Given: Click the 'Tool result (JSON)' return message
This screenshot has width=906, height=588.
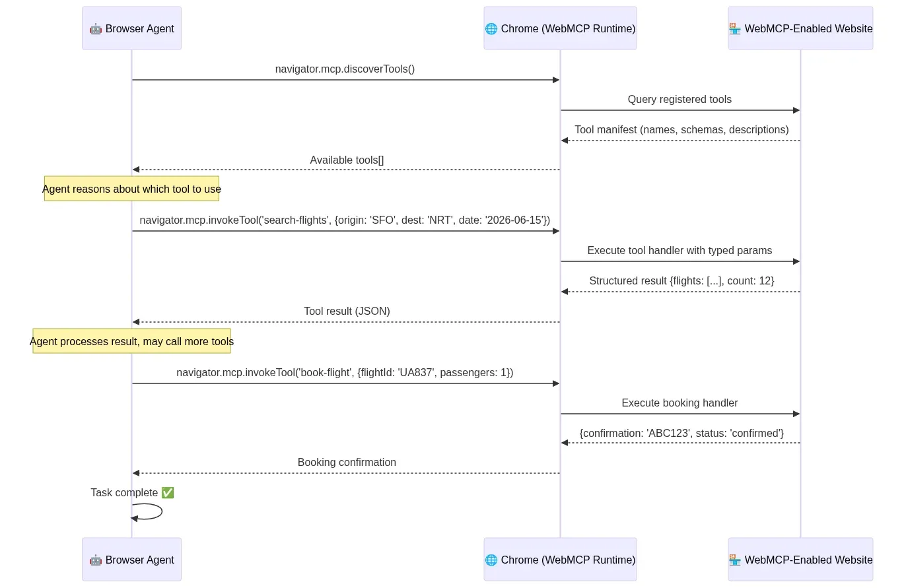Looking at the screenshot, I should 347,311.
